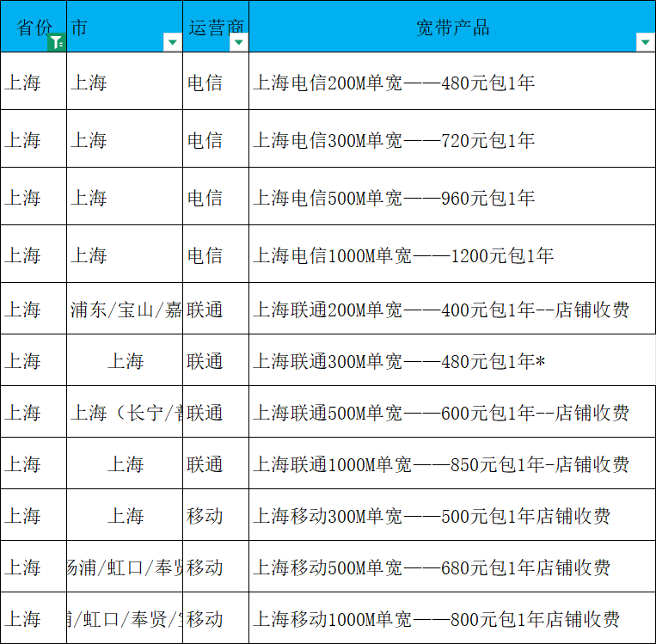Click 移动 in the 300M单宽 500元 row
656x644 pixels.
205,516
